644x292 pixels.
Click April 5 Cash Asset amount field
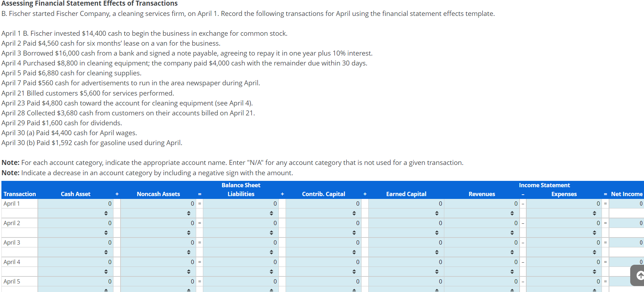click(x=75, y=281)
